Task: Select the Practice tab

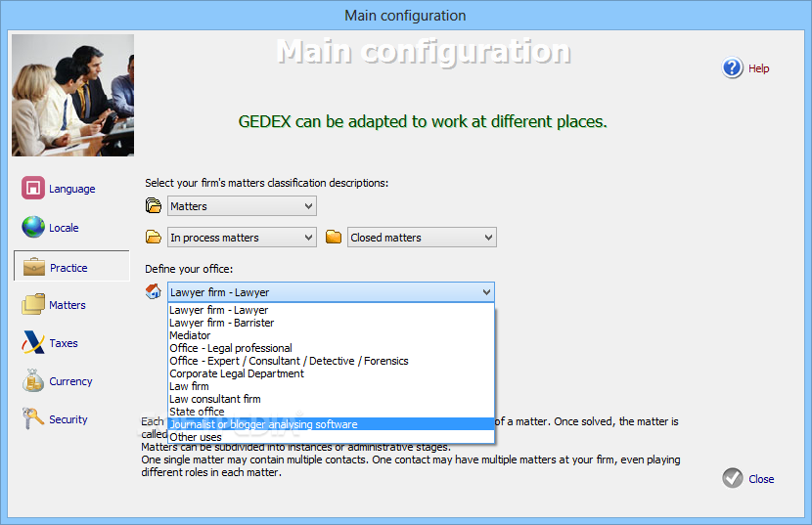Action: (x=71, y=266)
